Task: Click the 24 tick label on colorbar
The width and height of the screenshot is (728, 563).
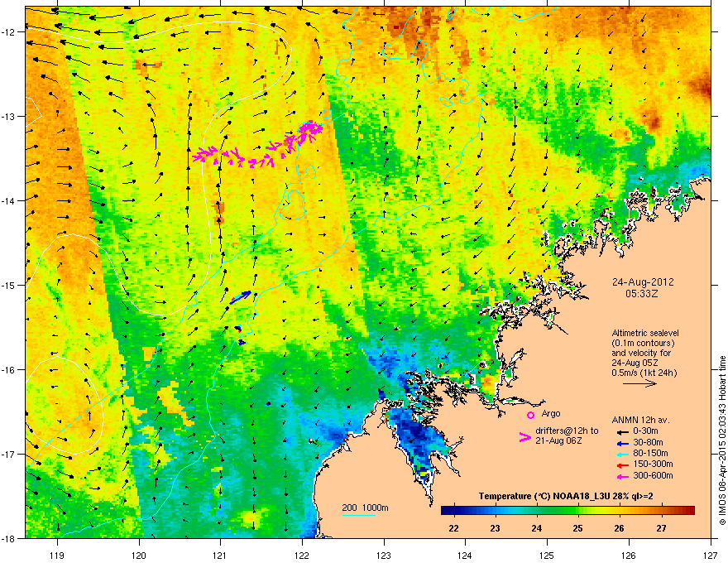Action: point(536,528)
